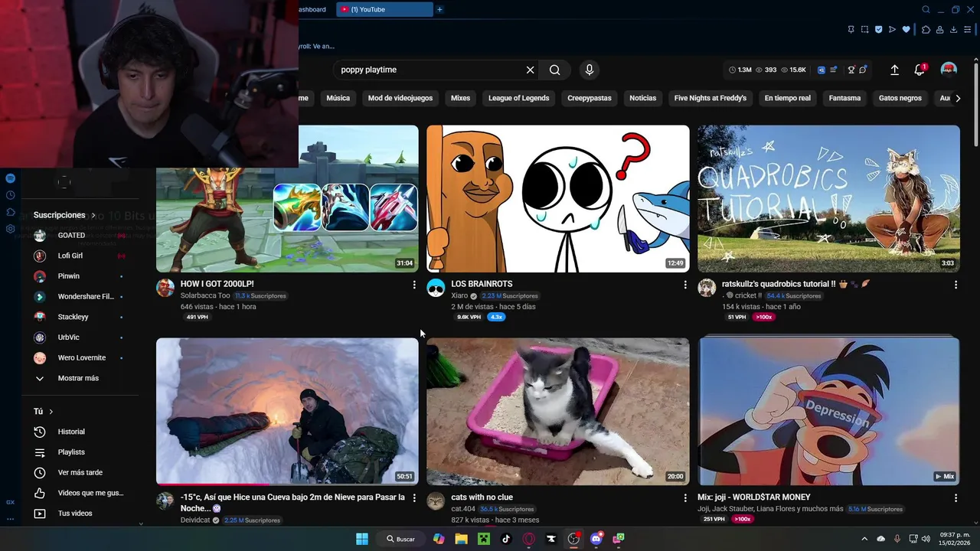Open the Stackleyy subscription channel
The height and width of the screenshot is (551, 980).
pyautogui.click(x=73, y=317)
